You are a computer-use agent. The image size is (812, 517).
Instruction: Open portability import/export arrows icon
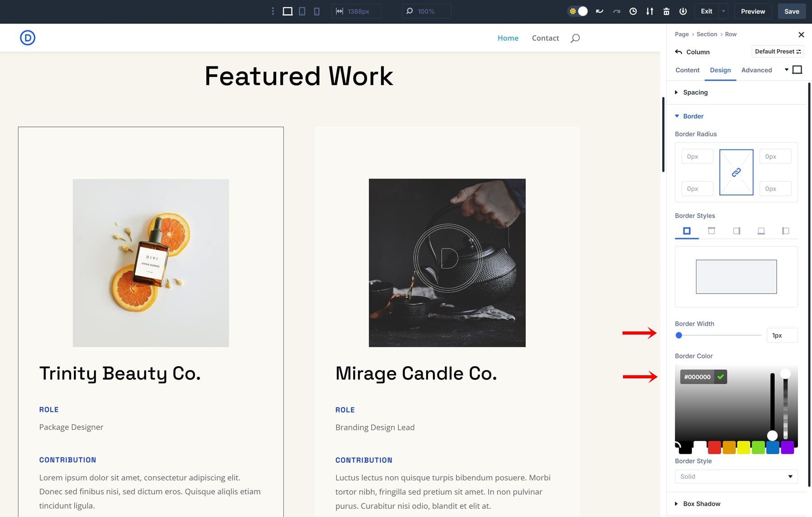(650, 11)
